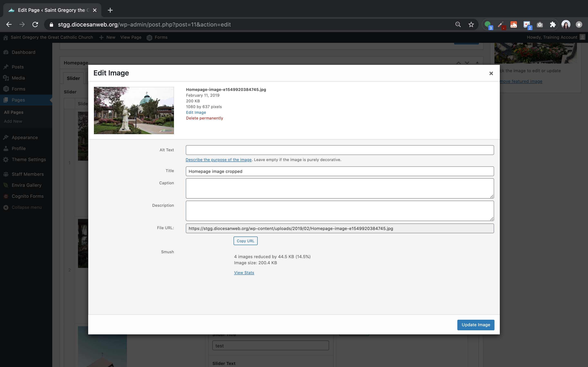Click the Copy URL button
Screen dimensions: 588x367
(245, 241)
